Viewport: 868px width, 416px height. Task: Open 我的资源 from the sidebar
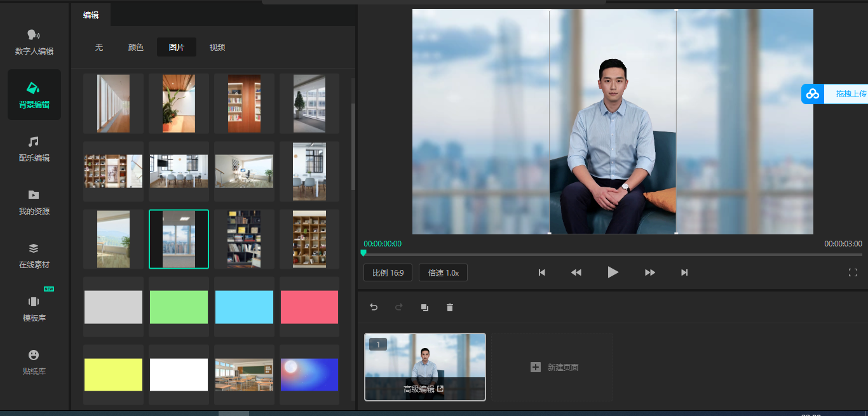[34, 201]
